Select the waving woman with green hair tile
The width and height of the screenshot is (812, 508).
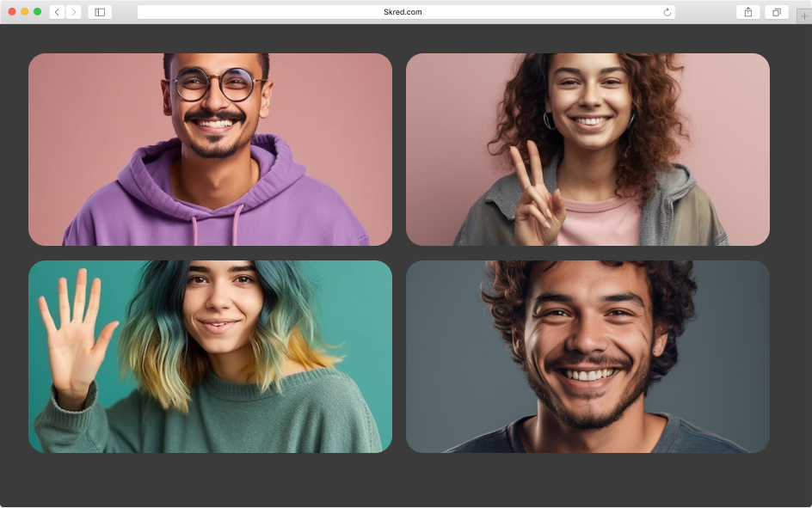pyautogui.click(x=210, y=357)
